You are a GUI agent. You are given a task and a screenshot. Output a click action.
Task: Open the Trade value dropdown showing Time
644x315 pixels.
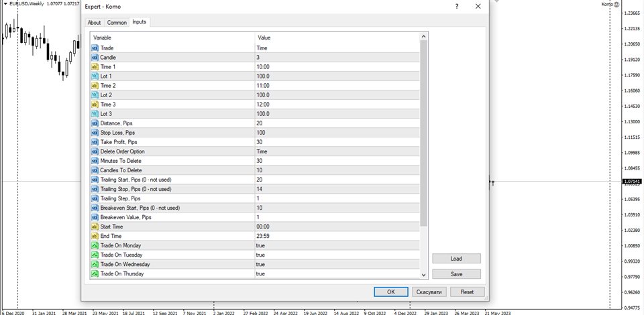tap(335, 48)
